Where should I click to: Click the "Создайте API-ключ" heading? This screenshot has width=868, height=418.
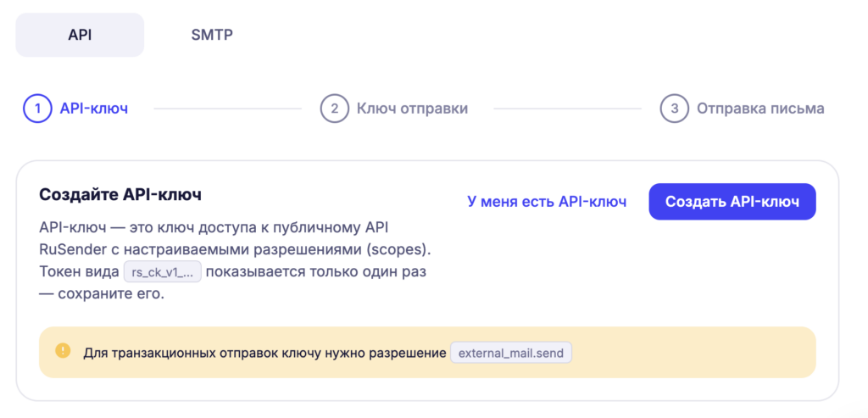120,195
